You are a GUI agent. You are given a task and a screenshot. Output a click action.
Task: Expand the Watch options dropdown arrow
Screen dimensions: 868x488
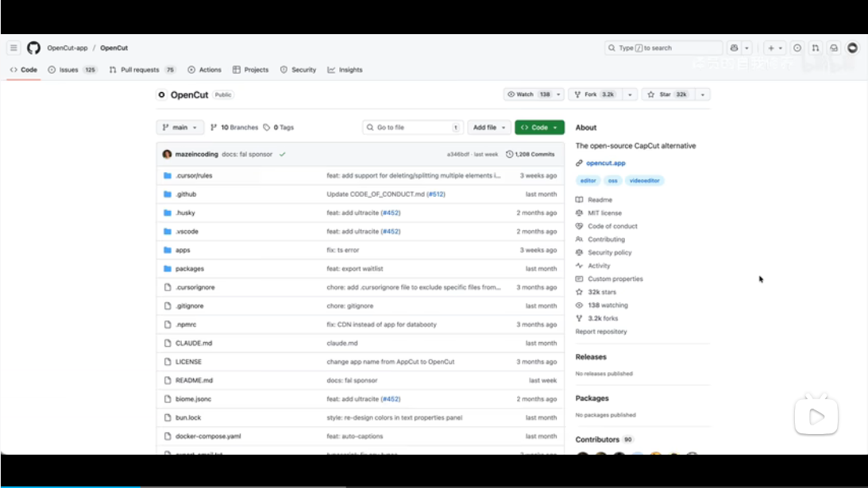[x=558, y=94]
